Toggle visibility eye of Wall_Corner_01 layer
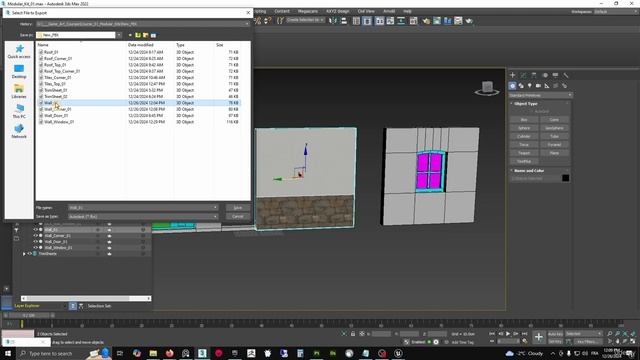This screenshot has height=360, width=640. tap(36, 236)
